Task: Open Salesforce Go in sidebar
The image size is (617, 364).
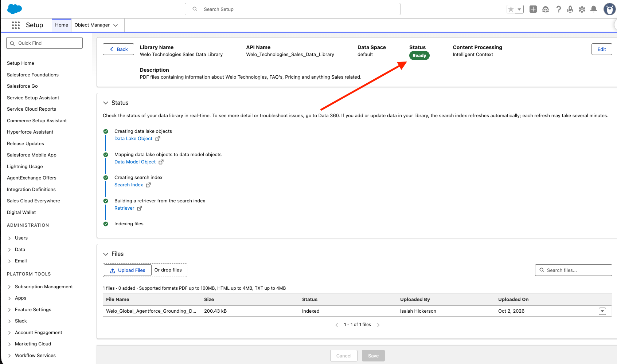Action: pos(22,86)
